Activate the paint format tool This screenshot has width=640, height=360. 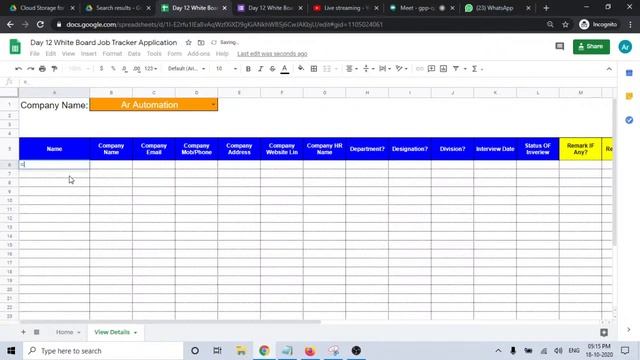pos(54,69)
